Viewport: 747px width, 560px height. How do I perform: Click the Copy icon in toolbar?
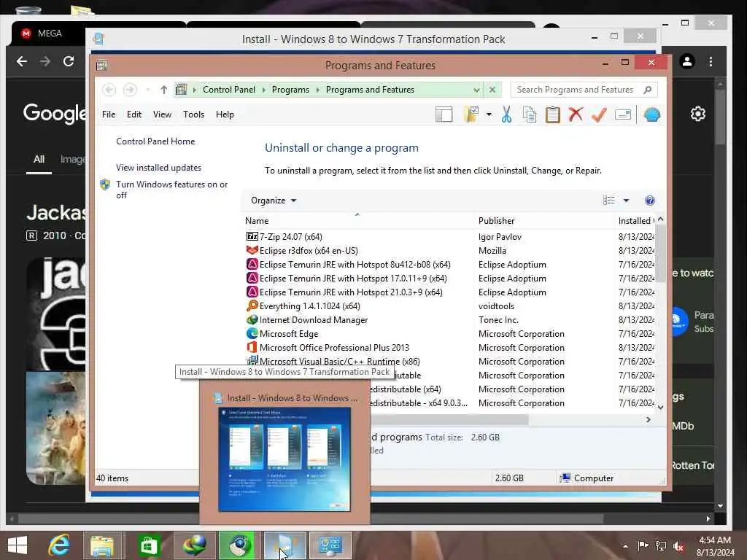(x=530, y=114)
